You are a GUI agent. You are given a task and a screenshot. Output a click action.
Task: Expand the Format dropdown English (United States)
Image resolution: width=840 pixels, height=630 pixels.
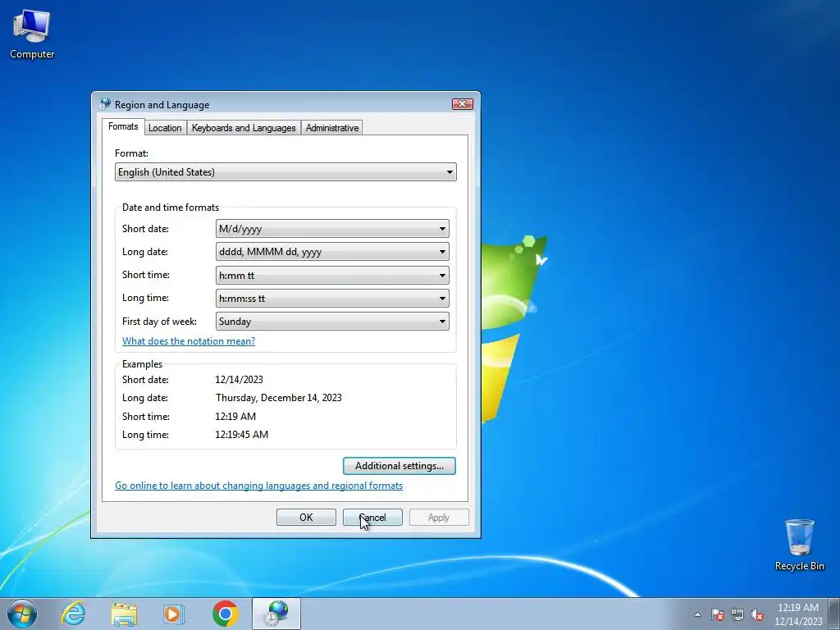coord(285,172)
